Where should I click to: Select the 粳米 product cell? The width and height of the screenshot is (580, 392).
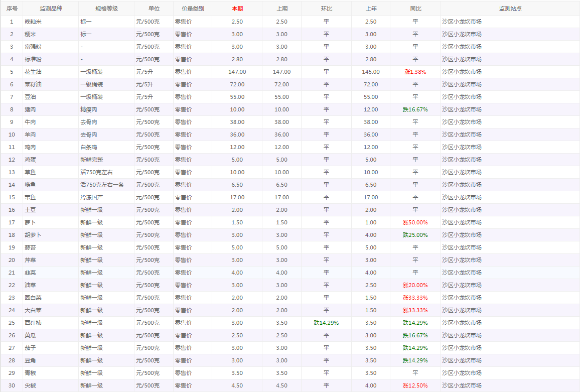pyautogui.click(x=51, y=35)
